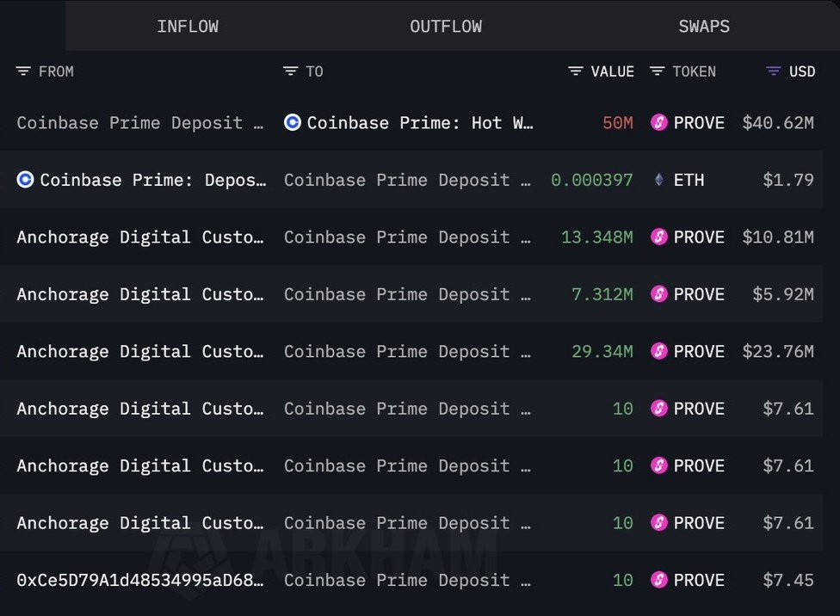Click the VALUE column filter icon
Screen dimensions: 840x616
point(576,71)
